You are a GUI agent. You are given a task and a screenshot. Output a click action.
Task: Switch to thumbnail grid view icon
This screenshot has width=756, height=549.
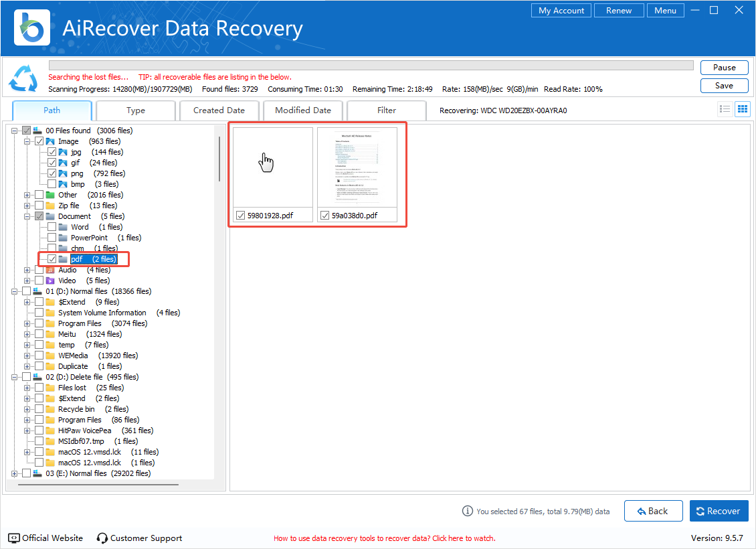(742, 109)
